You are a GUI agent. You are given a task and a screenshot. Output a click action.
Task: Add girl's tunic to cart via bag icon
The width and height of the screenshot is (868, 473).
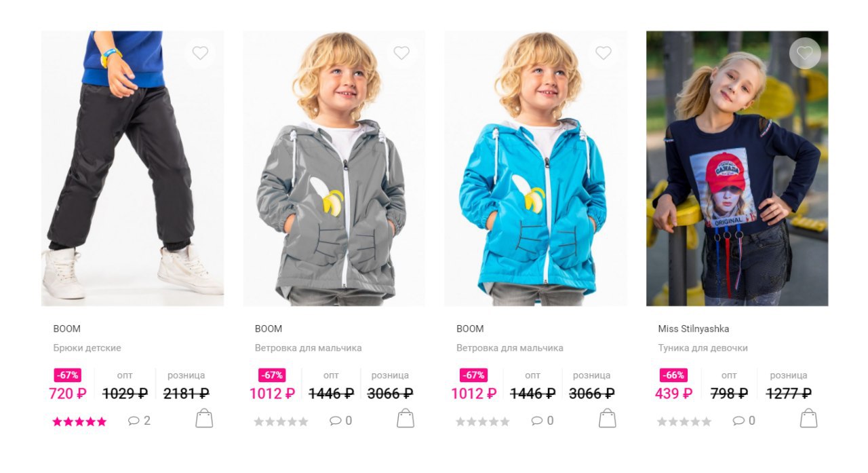809,418
